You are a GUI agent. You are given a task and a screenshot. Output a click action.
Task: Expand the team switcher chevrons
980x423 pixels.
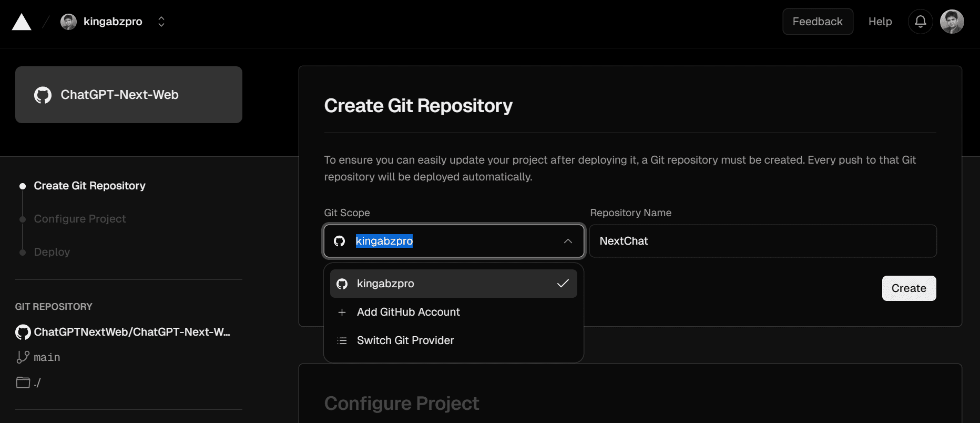pos(161,22)
